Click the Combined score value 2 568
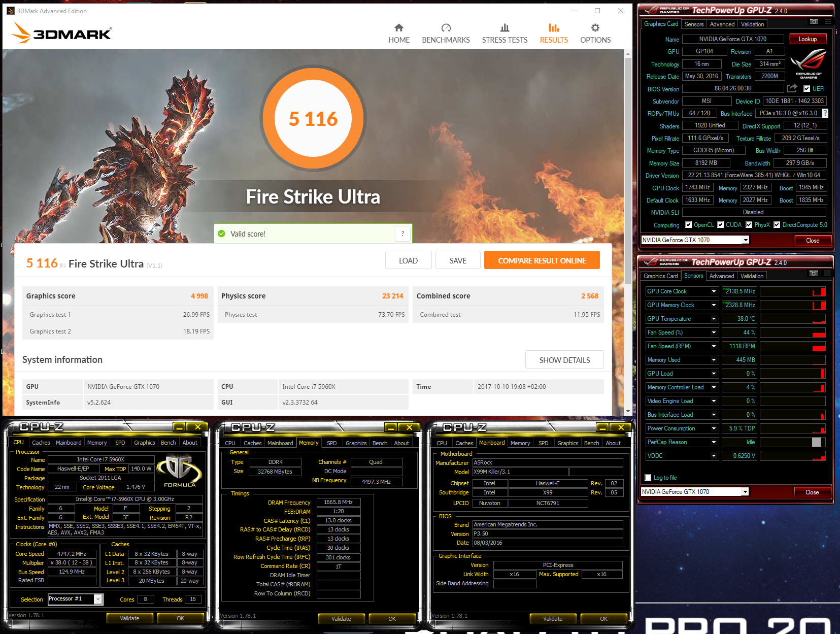This screenshot has height=634, width=840. tap(590, 296)
